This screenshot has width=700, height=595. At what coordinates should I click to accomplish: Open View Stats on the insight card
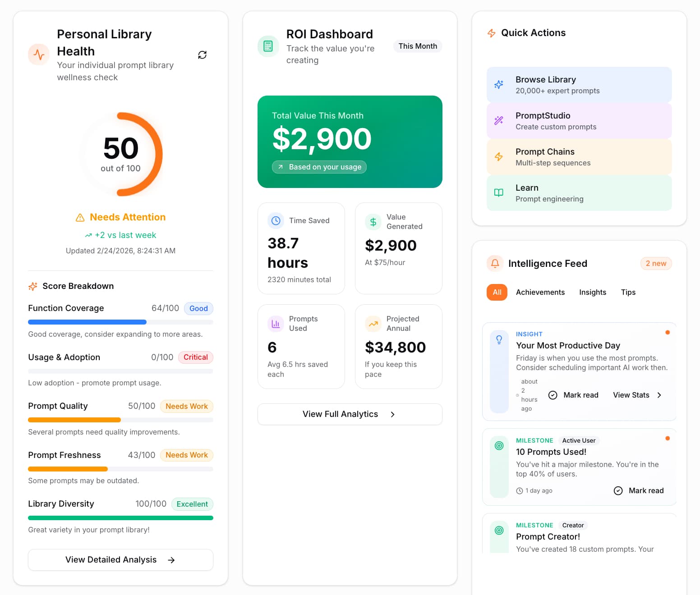636,395
